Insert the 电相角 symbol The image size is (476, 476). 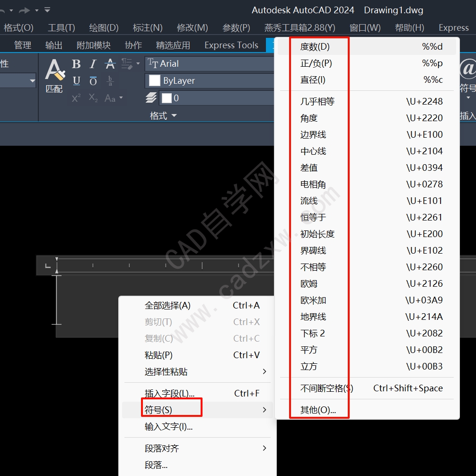click(x=367, y=184)
